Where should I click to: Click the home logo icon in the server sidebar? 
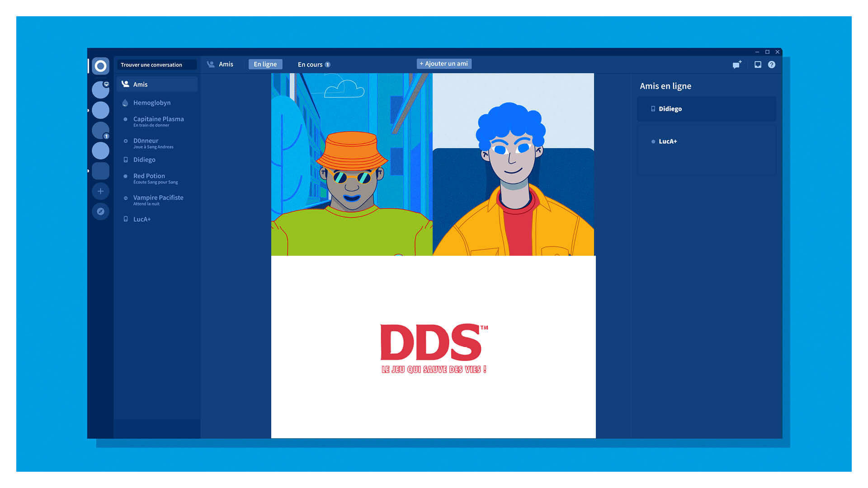(100, 66)
